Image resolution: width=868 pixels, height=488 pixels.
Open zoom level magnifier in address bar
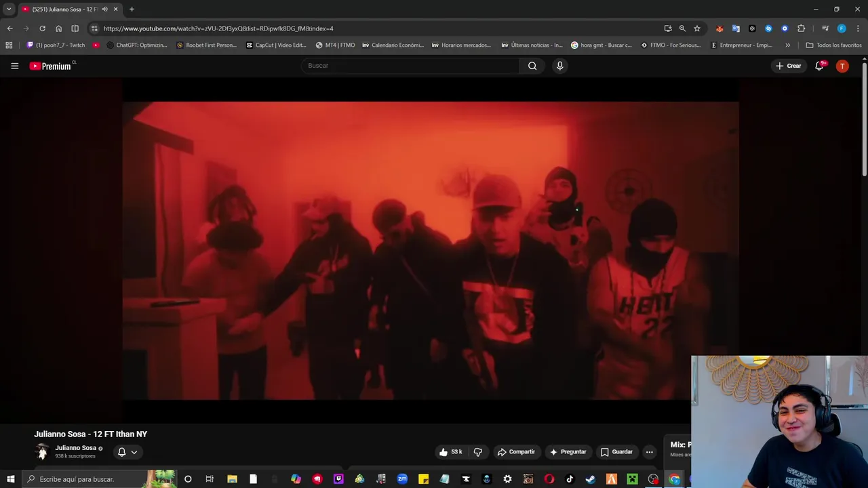coord(682,28)
